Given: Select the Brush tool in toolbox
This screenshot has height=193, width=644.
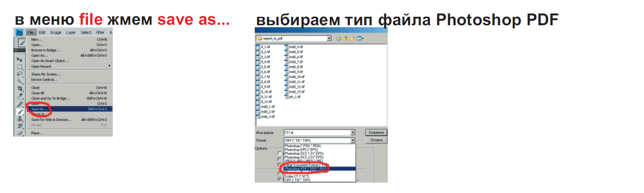Looking at the screenshot, I should tap(20, 111).
